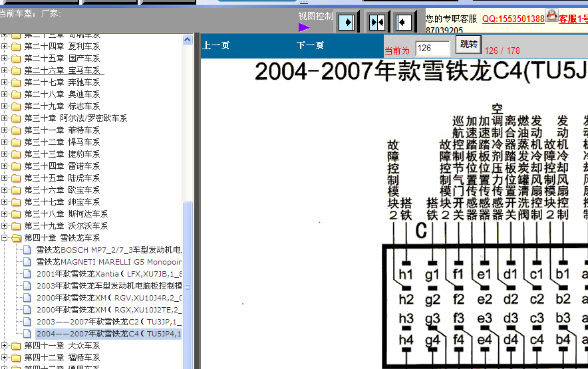Click the purple arrow under 视图控制

(304, 27)
